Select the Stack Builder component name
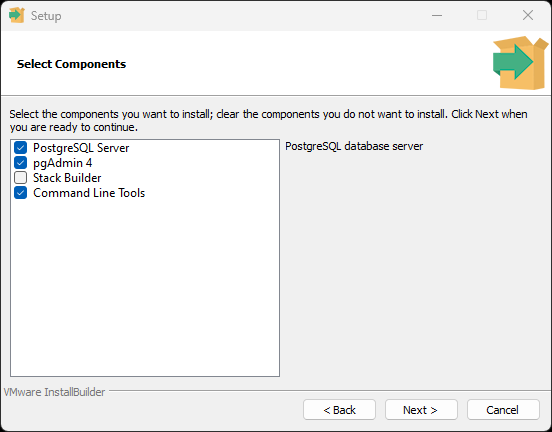This screenshot has width=552, height=432. pos(67,178)
